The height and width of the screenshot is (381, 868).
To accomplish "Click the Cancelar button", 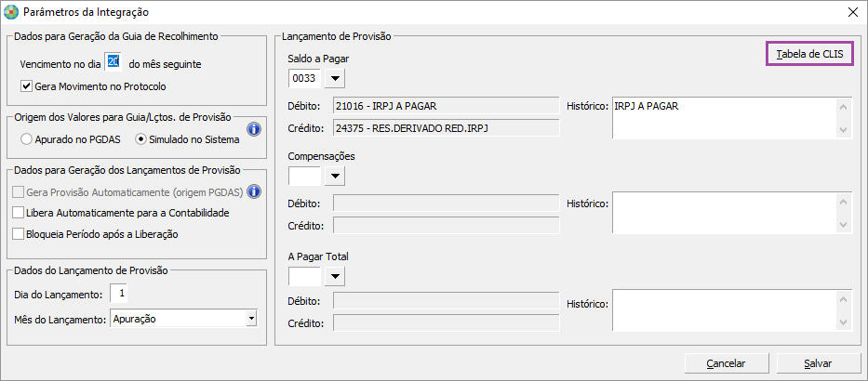I will 726,362.
